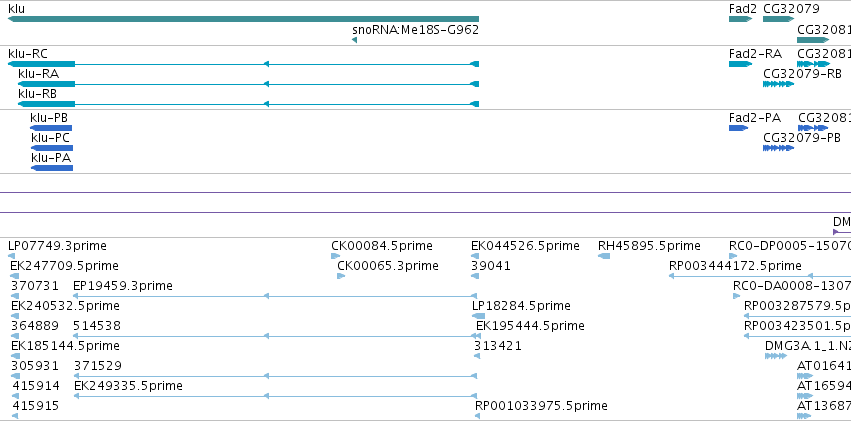The image size is (851, 421).
Task: Select the CG32079 gene arrow
Action: [x=778, y=19]
